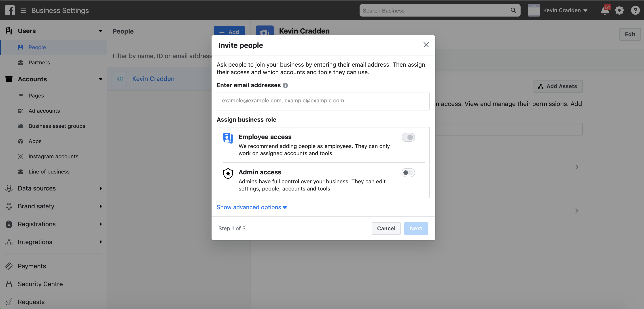Open the Business asset groups menu item
The image size is (644, 309).
54,126
